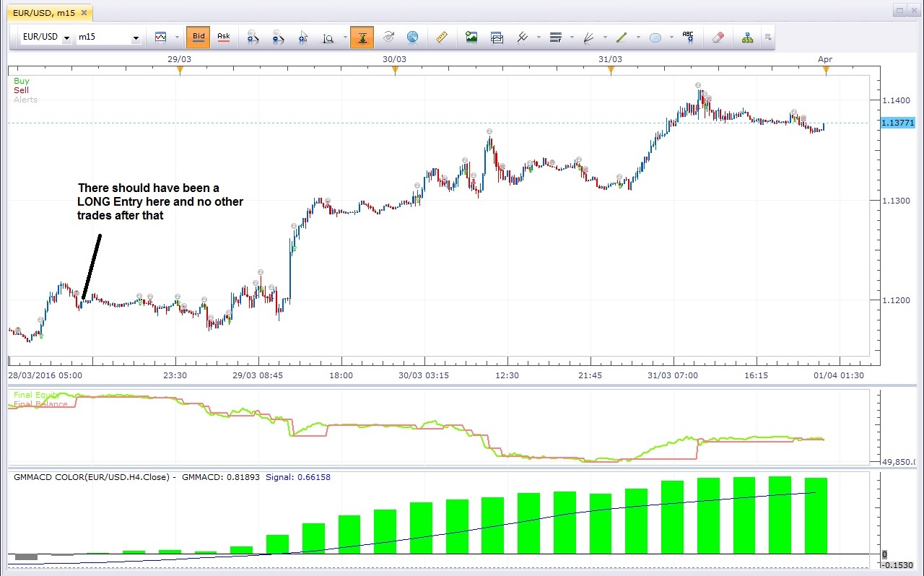Image resolution: width=924 pixels, height=576 pixels.
Task: Click the current price label 1.13771
Action: (x=897, y=123)
